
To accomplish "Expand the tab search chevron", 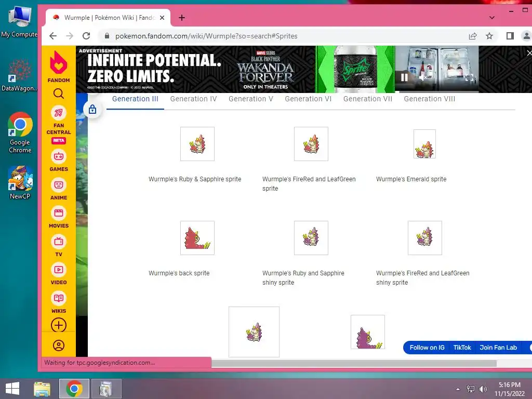I will (x=492, y=18).
